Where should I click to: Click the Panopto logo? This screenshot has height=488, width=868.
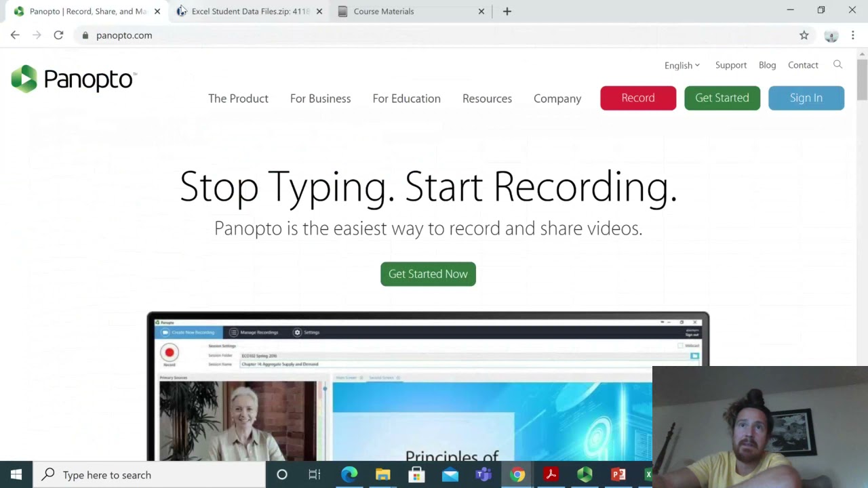pyautogui.click(x=74, y=79)
